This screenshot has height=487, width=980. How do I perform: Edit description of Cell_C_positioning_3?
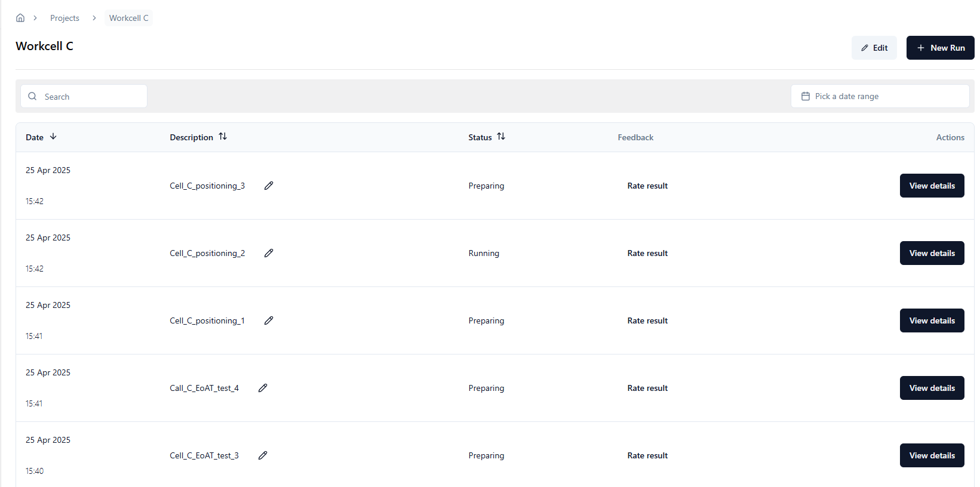pos(269,186)
